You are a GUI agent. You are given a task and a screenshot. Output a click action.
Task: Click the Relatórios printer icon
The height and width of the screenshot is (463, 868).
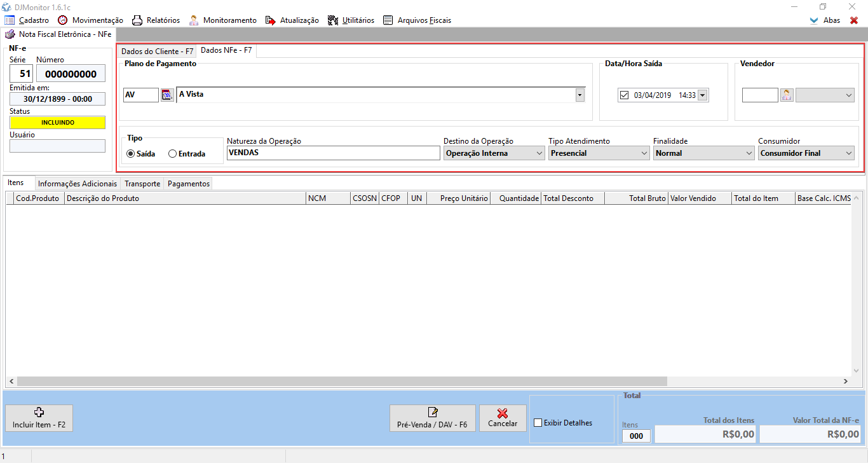[137, 20]
